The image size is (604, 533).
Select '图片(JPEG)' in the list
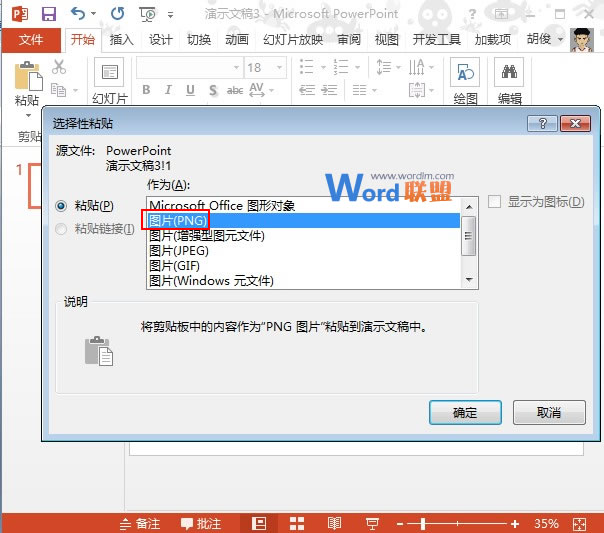pyautogui.click(x=303, y=251)
